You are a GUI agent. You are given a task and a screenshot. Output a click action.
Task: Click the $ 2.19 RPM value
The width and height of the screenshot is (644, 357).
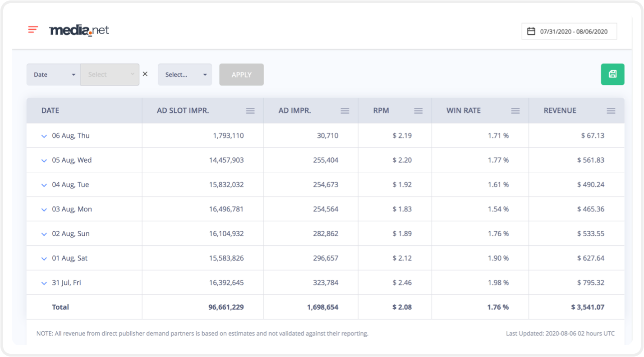(x=402, y=136)
